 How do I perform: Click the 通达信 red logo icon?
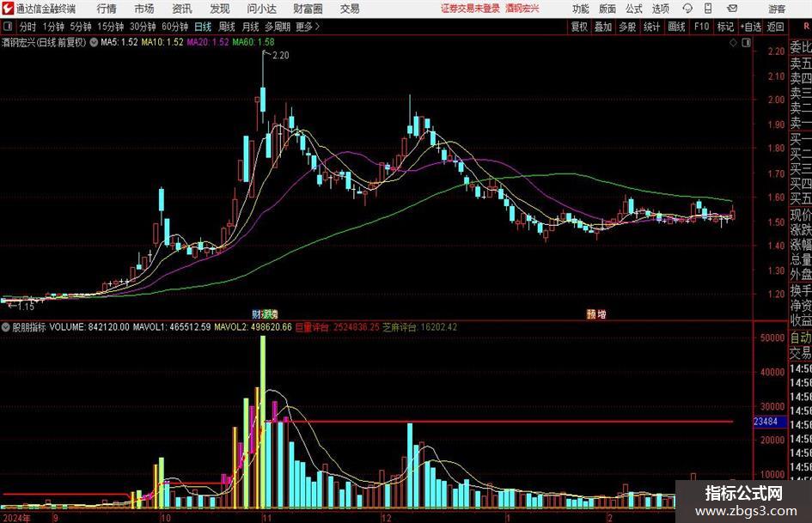8,9
